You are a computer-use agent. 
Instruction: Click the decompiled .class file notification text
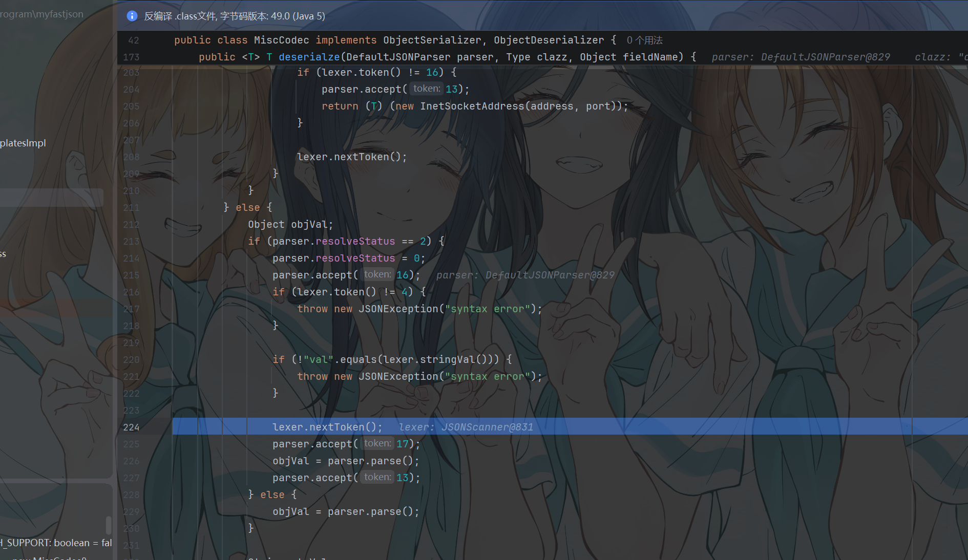[x=235, y=16]
